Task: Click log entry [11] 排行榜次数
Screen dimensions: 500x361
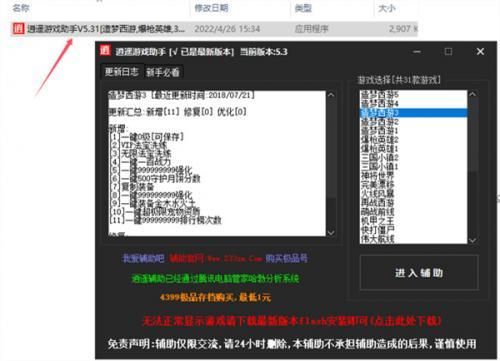Action: [x=166, y=220]
